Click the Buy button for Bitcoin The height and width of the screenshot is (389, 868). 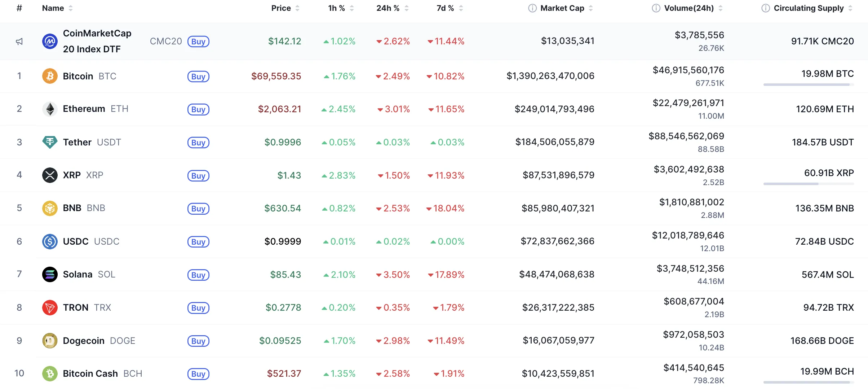198,76
